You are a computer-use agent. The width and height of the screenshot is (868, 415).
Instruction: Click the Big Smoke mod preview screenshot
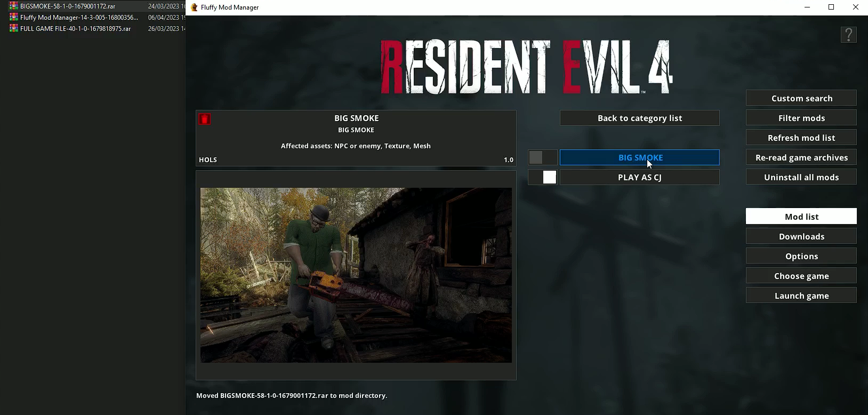click(x=356, y=275)
